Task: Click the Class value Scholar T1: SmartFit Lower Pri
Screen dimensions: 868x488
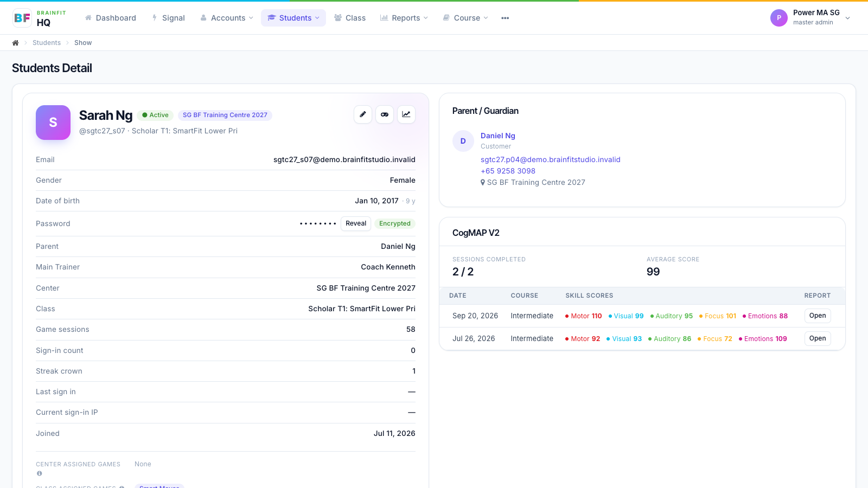Action: 362,309
